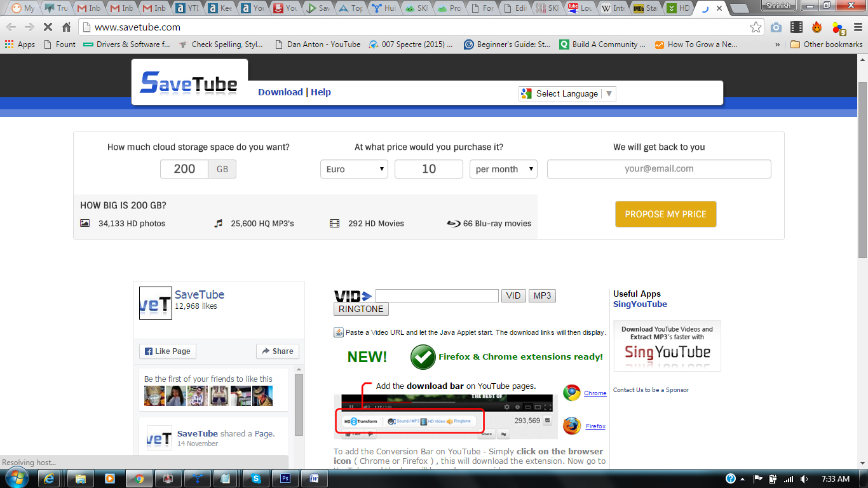
Task: Click the your@email.com email field
Action: point(659,169)
